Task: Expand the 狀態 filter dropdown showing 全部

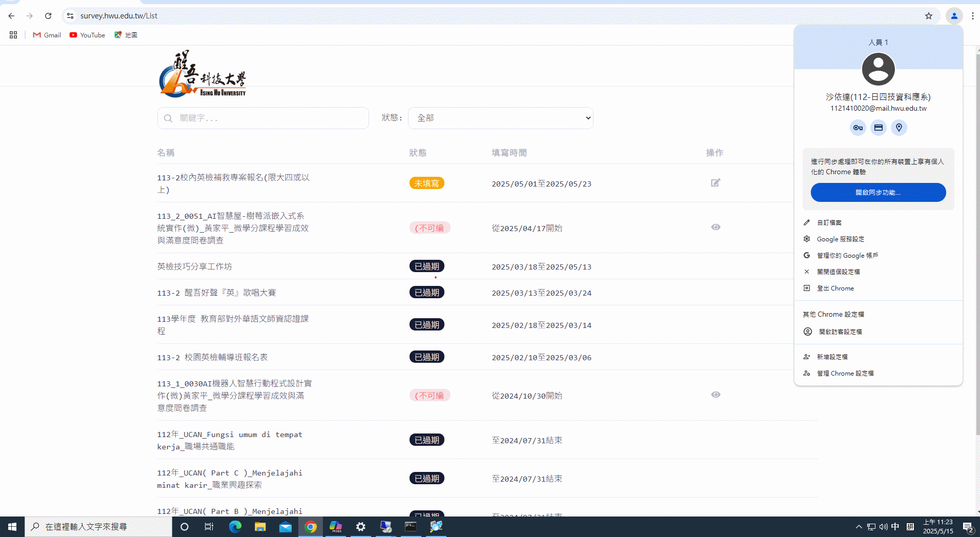Action: coord(500,118)
